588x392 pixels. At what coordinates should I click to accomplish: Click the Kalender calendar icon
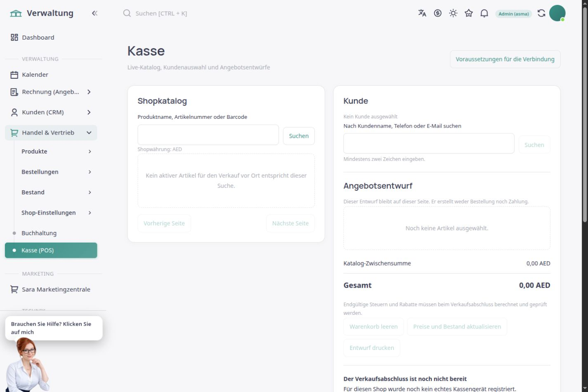(14, 75)
